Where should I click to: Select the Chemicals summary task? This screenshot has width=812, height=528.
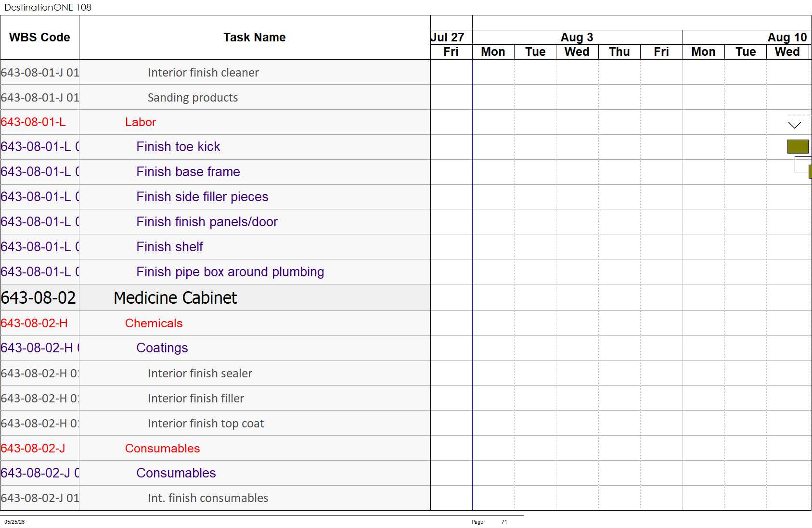[154, 323]
